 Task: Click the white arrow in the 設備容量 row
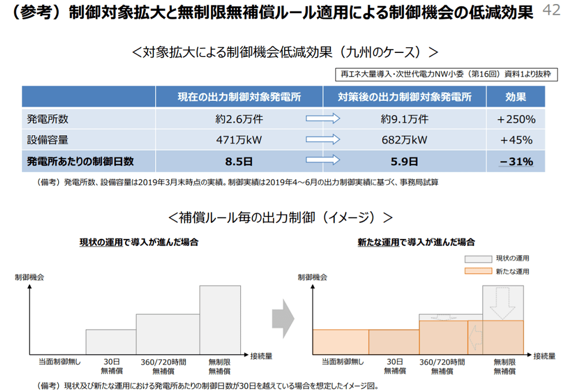(x=323, y=140)
